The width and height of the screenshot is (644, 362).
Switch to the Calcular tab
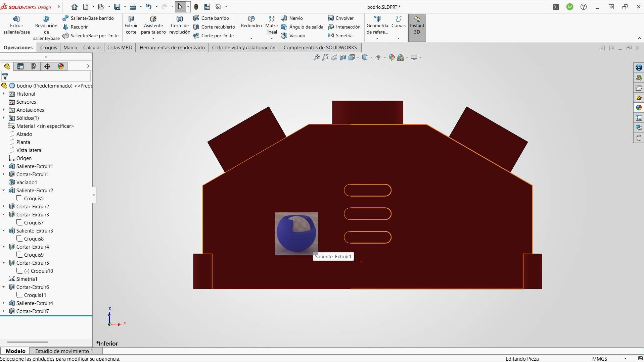[92, 48]
